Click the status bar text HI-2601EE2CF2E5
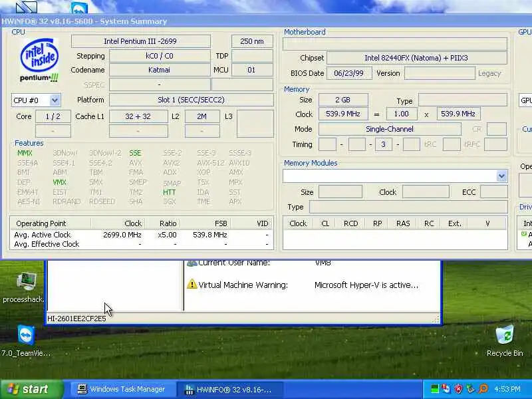The height and width of the screenshot is (399, 532). (76, 319)
